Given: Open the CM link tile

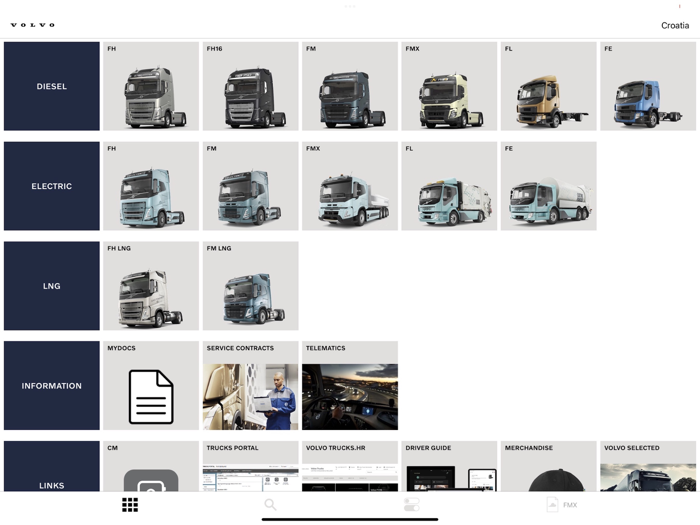Looking at the screenshot, I should (151, 467).
